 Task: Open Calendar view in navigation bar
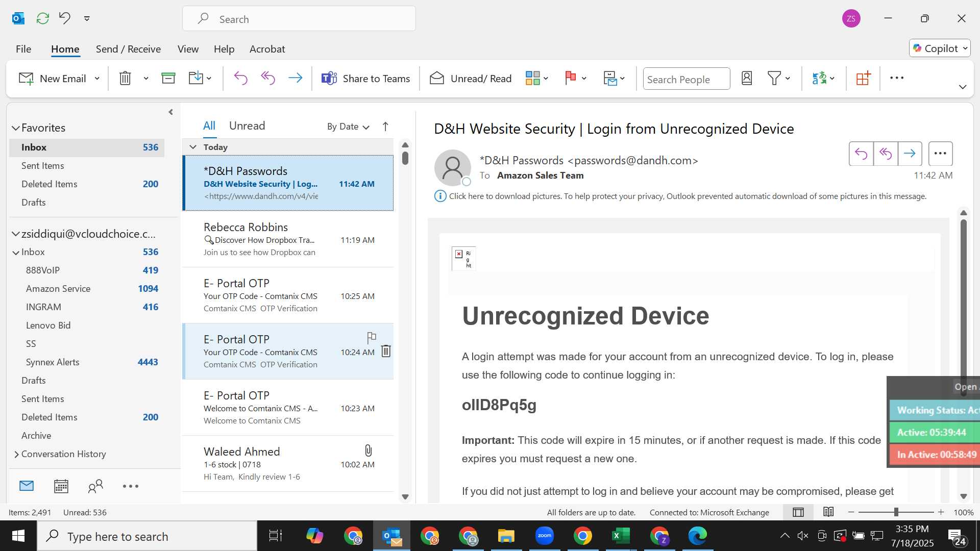(x=61, y=486)
